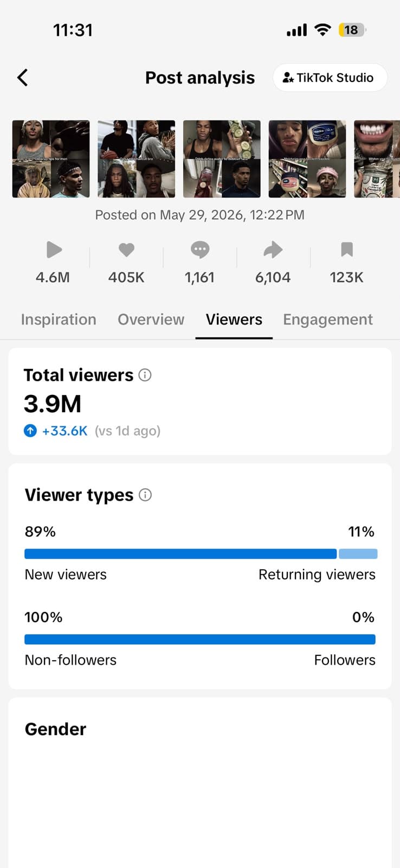
Task: Switch to the Engagement tab
Action: (328, 320)
